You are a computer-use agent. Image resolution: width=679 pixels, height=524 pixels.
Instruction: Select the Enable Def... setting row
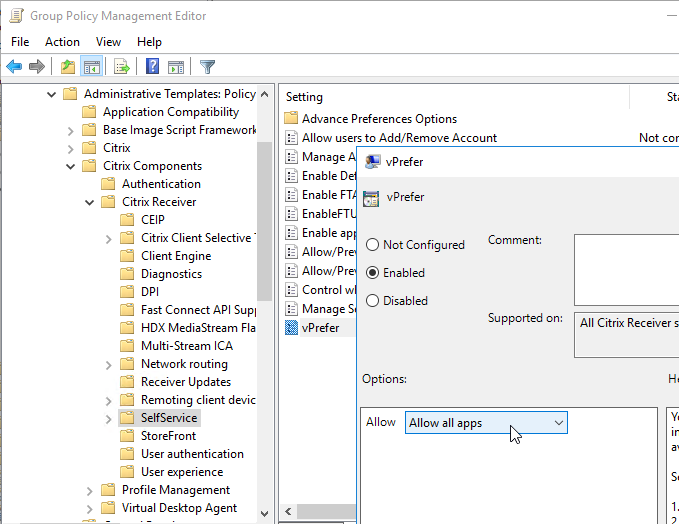320,176
